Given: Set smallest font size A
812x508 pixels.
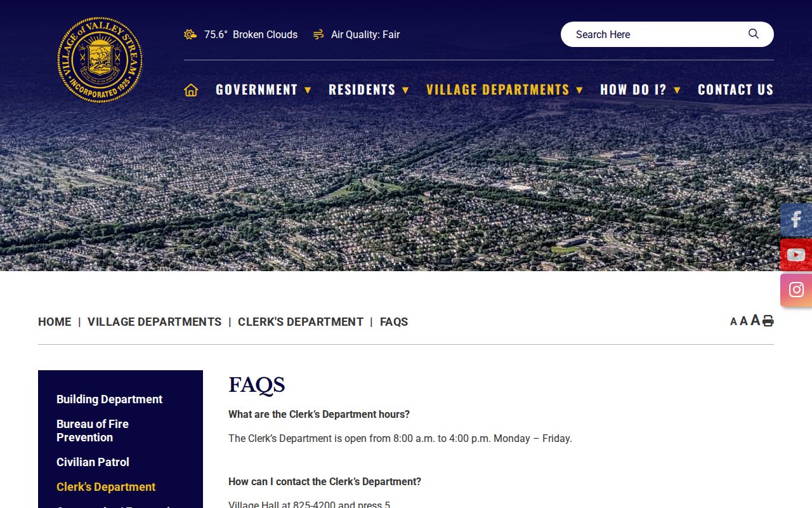Looking at the screenshot, I should tap(733, 322).
